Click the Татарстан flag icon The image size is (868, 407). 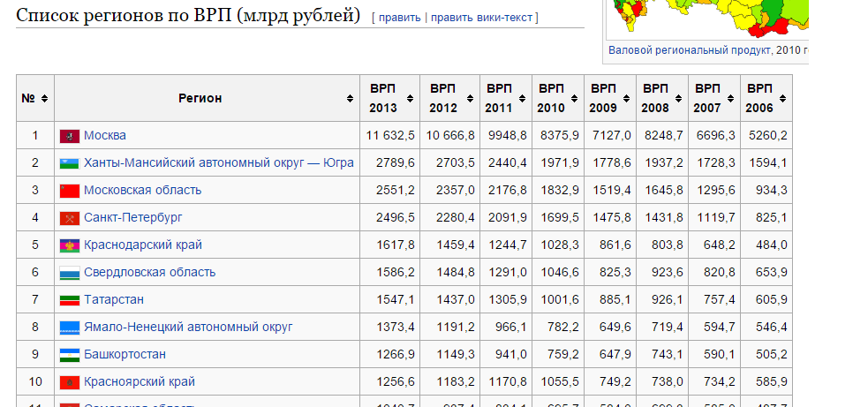[70, 300]
